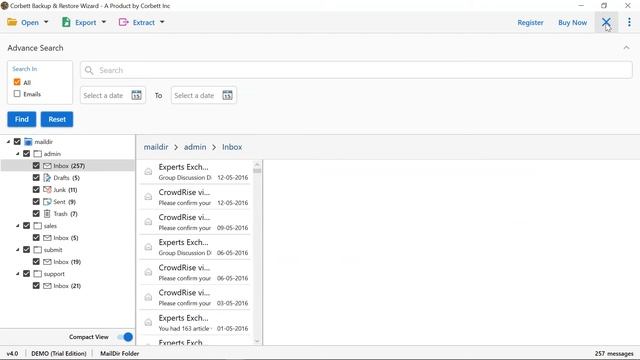Uncheck the Drafts (5) checkbox

(x=36, y=178)
